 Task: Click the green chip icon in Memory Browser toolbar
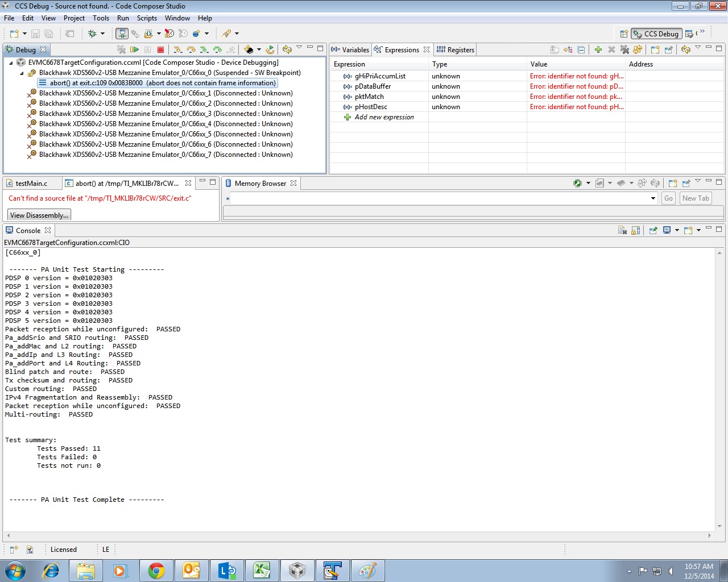(578, 183)
